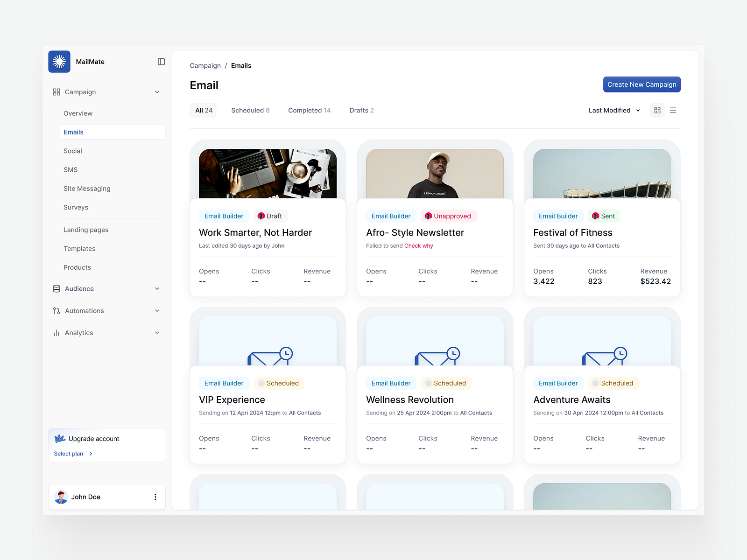The image size is (747, 560).
Task: Click the Wellness Revolution campaign title
Action: click(x=410, y=400)
